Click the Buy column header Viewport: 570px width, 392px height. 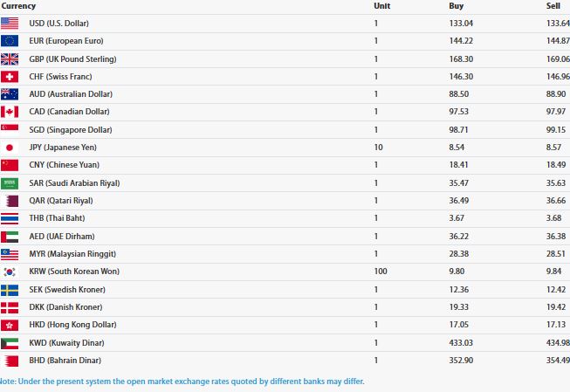[457, 6]
